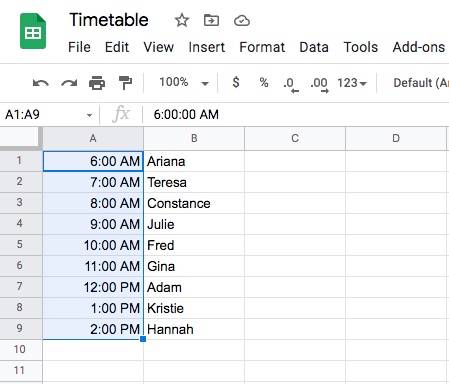Select the cell Kristie
The image size is (449, 384).
194,308
